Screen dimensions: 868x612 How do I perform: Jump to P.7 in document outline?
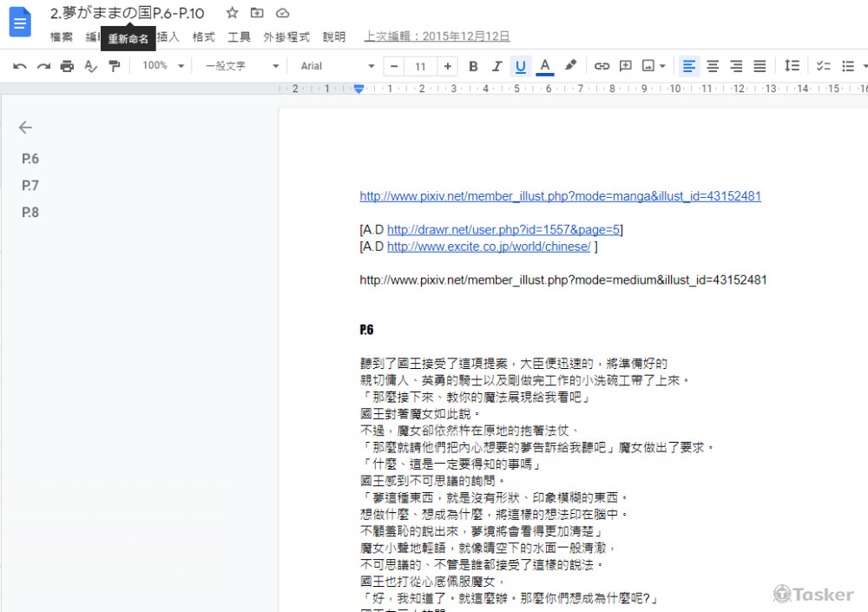pos(30,186)
